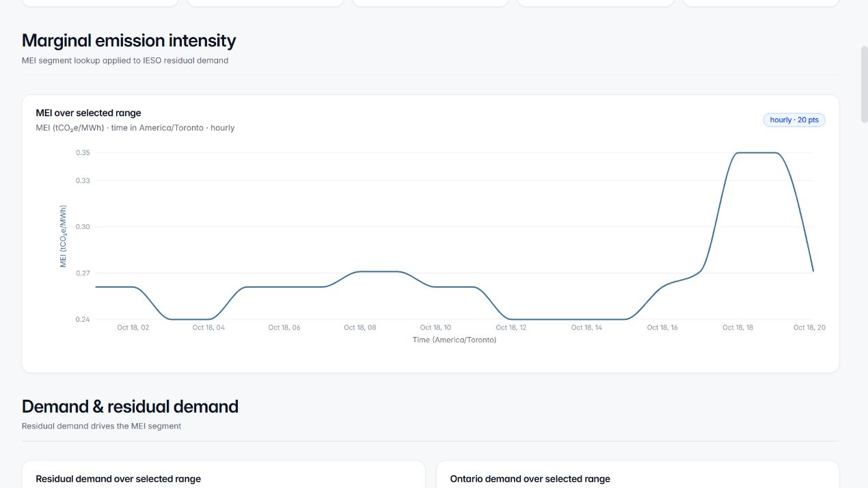This screenshot has width=868, height=488.
Task: Click x-axis label Oct 18, 02
Action: 133,328
